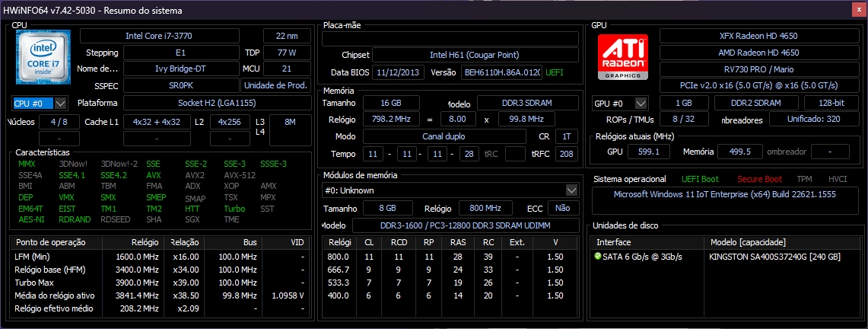Select the 'Turbo Max' row
This screenshot has width=868, height=329.
159,283
